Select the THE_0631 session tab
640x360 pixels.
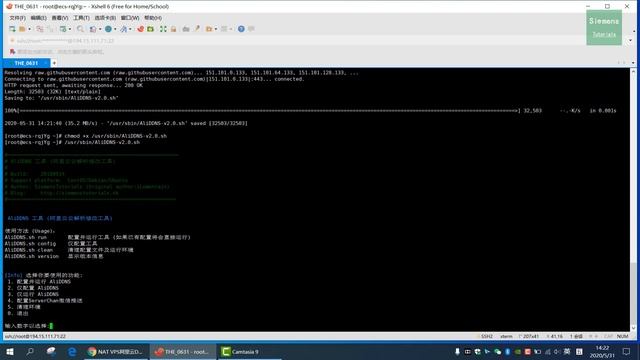point(26,63)
